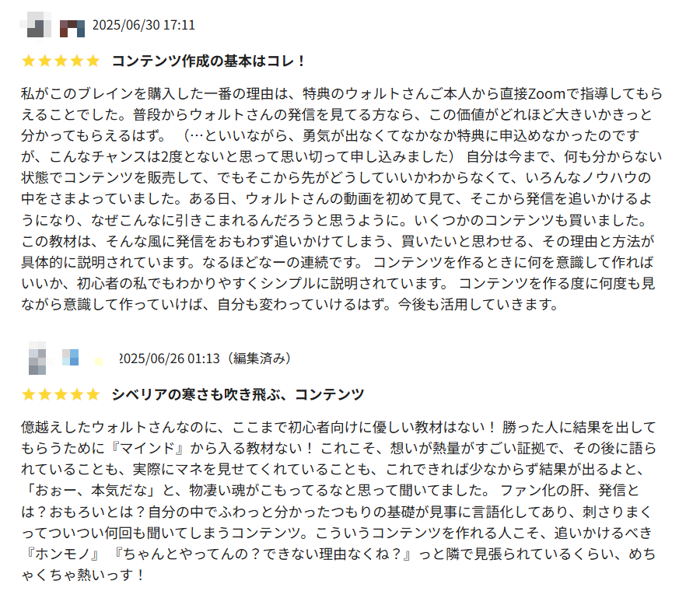Click the second reviewer's blurred username
The height and width of the screenshot is (605, 700).
pos(82,358)
